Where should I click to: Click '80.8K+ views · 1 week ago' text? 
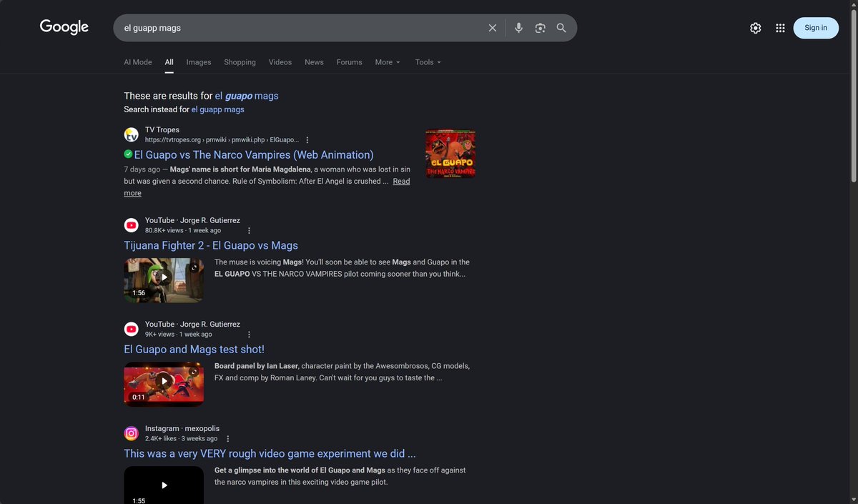point(183,231)
